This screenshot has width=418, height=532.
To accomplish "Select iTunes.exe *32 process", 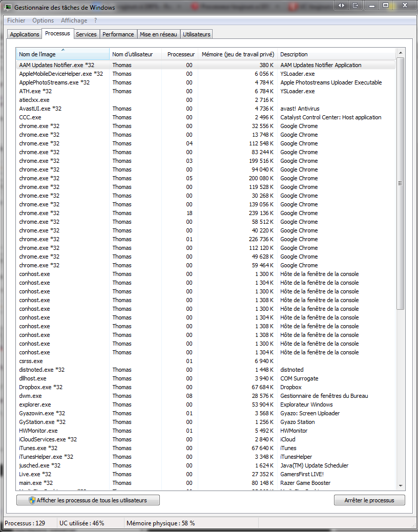I will coord(206,448).
